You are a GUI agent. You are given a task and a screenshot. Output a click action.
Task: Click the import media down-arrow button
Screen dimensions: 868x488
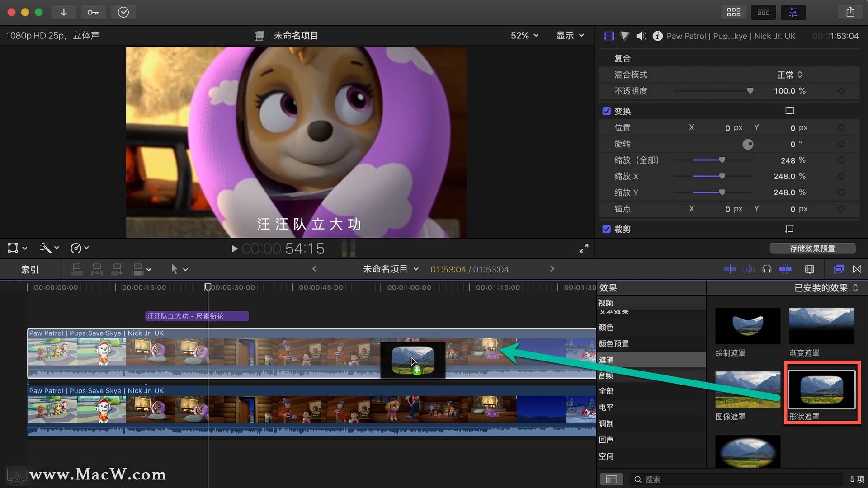pyautogui.click(x=64, y=12)
